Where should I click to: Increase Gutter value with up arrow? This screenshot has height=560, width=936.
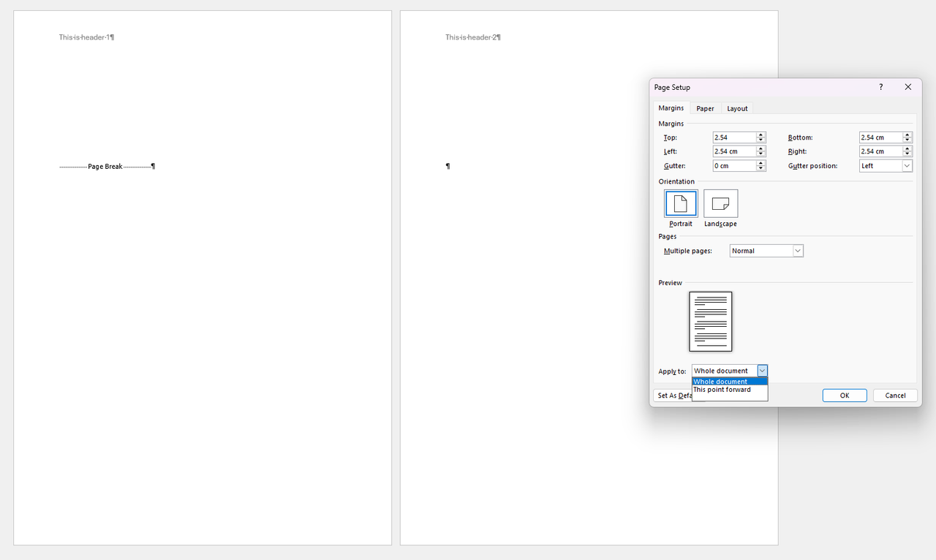761,163
